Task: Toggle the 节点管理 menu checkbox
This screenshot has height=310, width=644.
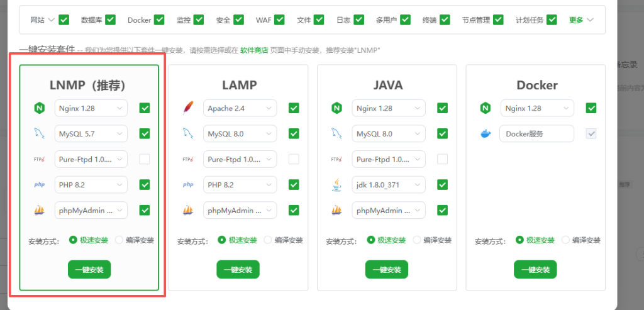Action: coord(498,19)
